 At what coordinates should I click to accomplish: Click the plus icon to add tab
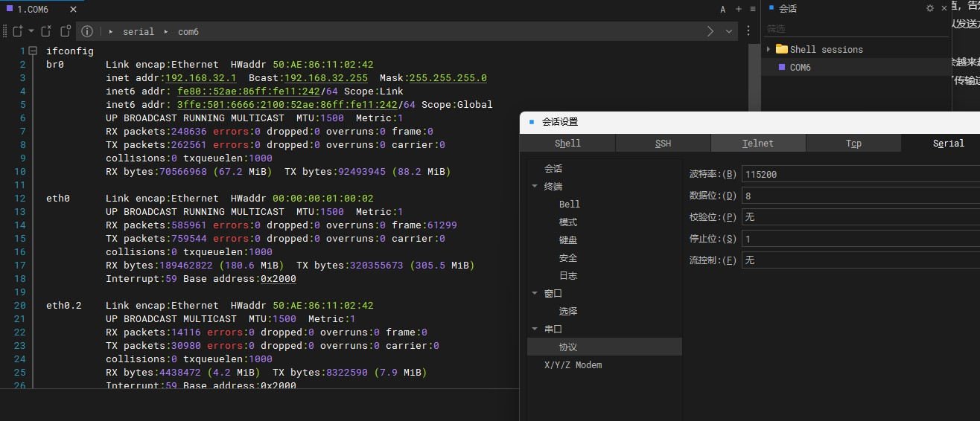[738, 9]
